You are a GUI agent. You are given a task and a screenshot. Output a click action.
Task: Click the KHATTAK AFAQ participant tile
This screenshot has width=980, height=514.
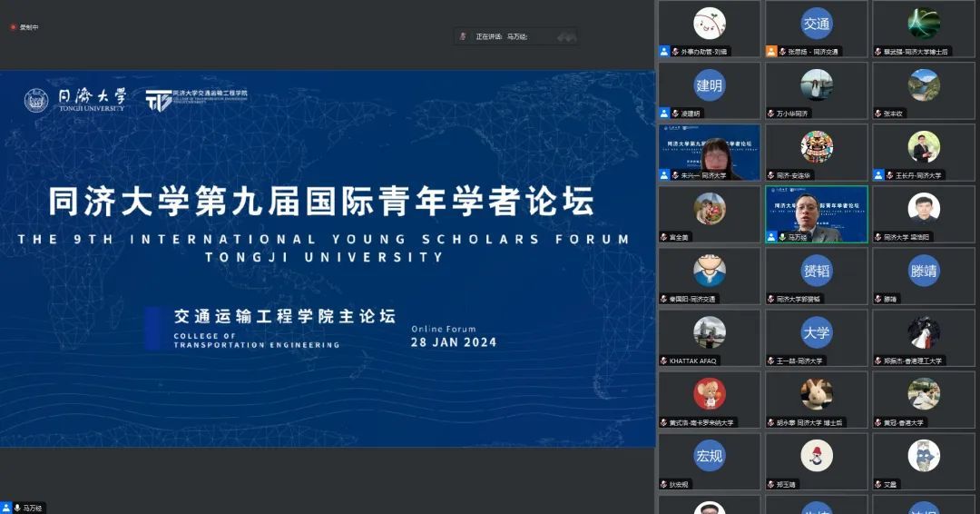[x=710, y=338]
